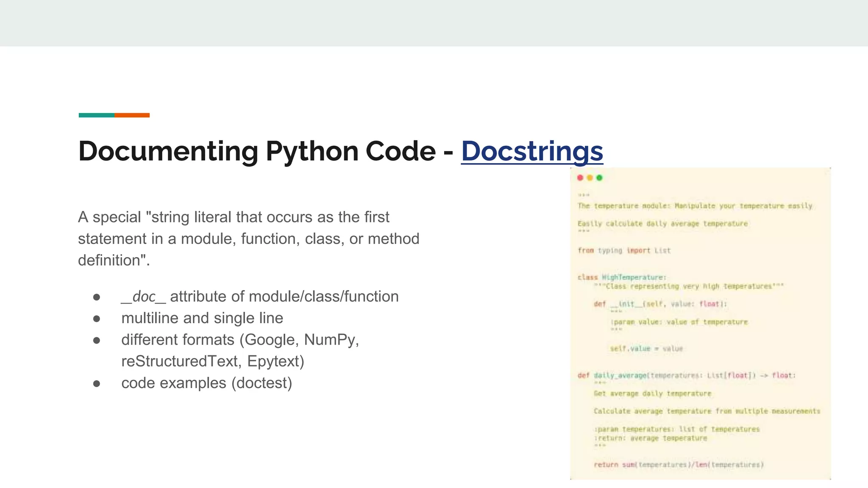The width and height of the screenshot is (868, 488).
Task: Click the bullet point before "_doc_"
Action: pyautogui.click(x=97, y=297)
